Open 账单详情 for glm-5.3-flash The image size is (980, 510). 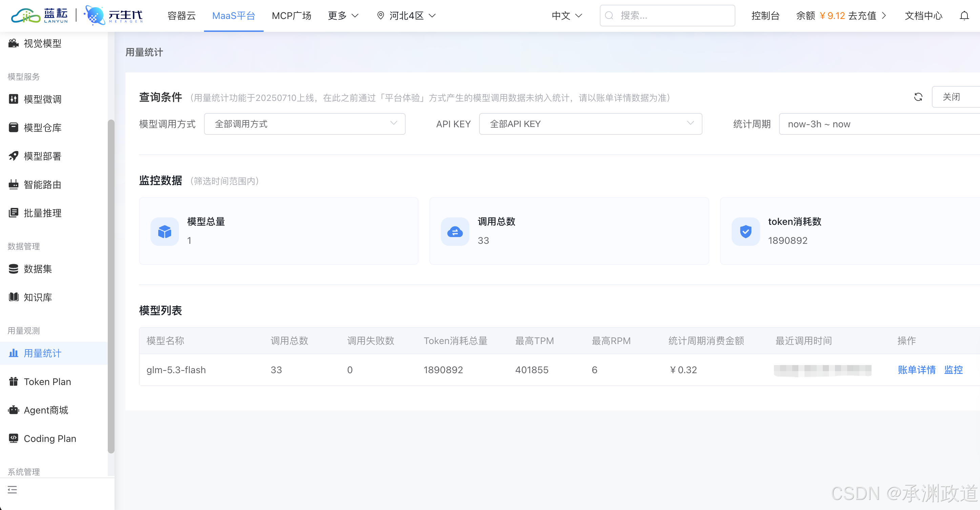pyautogui.click(x=917, y=370)
